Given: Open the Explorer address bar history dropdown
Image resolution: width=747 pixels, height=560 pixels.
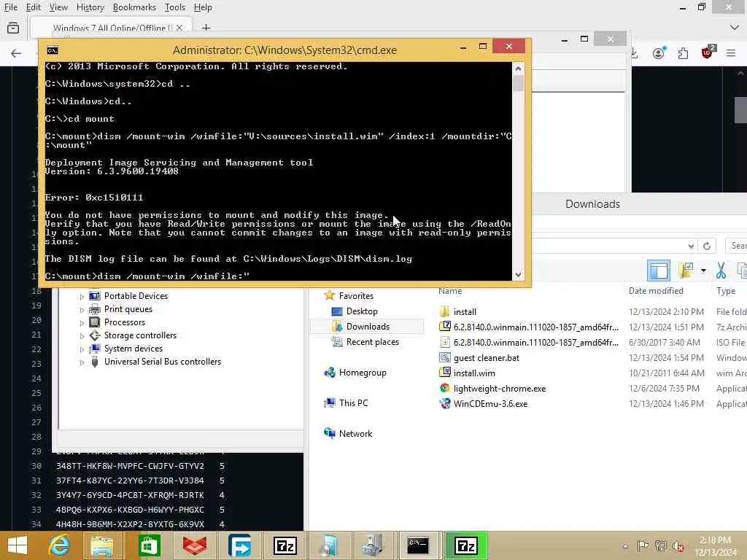Looking at the screenshot, I should click(691, 246).
